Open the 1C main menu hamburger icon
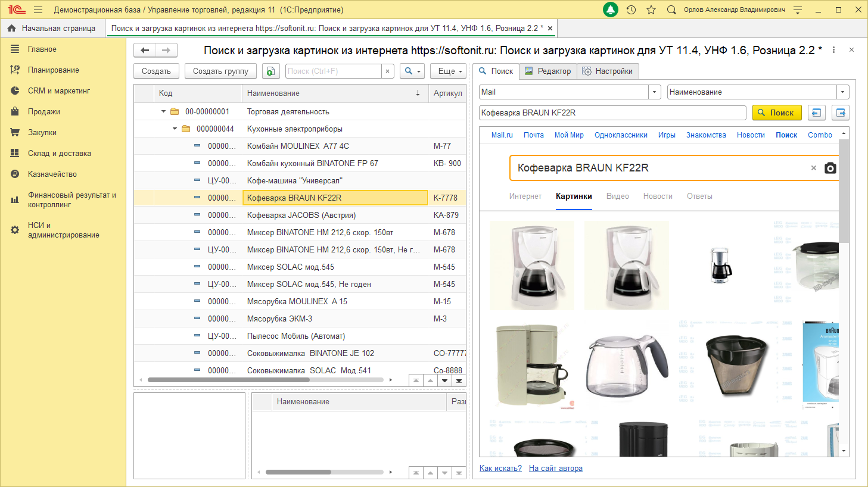This screenshot has width=868, height=487. click(38, 10)
